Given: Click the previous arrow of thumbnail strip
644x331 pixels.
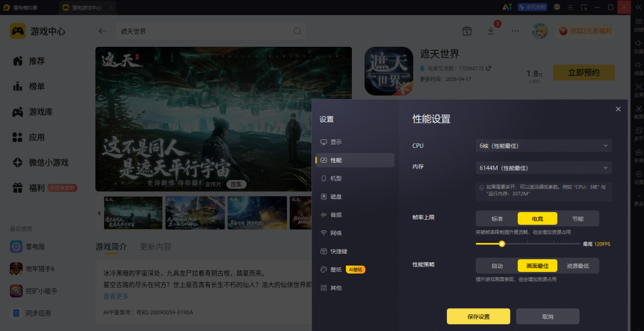Looking at the screenshot, I should tap(99, 213).
